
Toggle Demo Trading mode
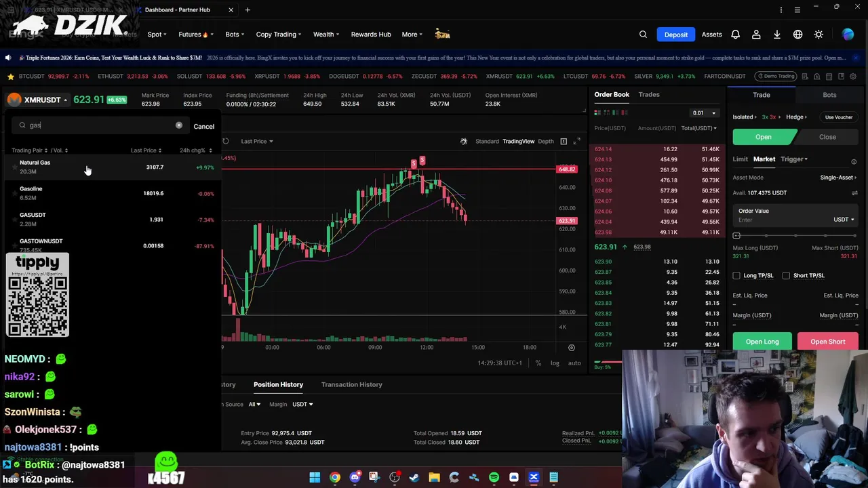775,76
